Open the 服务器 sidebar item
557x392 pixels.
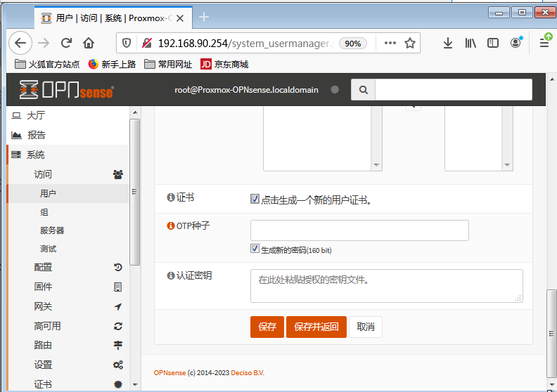(52, 230)
